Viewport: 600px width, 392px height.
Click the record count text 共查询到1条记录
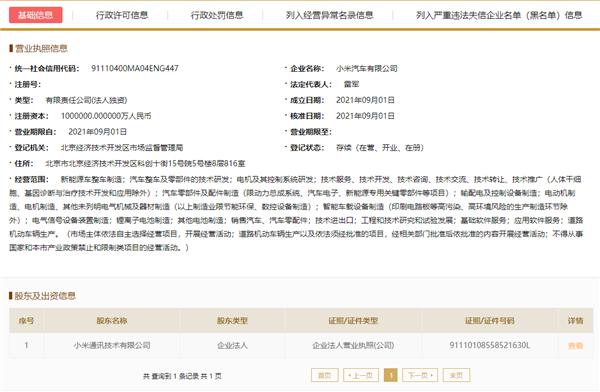(x=171, y=376)
